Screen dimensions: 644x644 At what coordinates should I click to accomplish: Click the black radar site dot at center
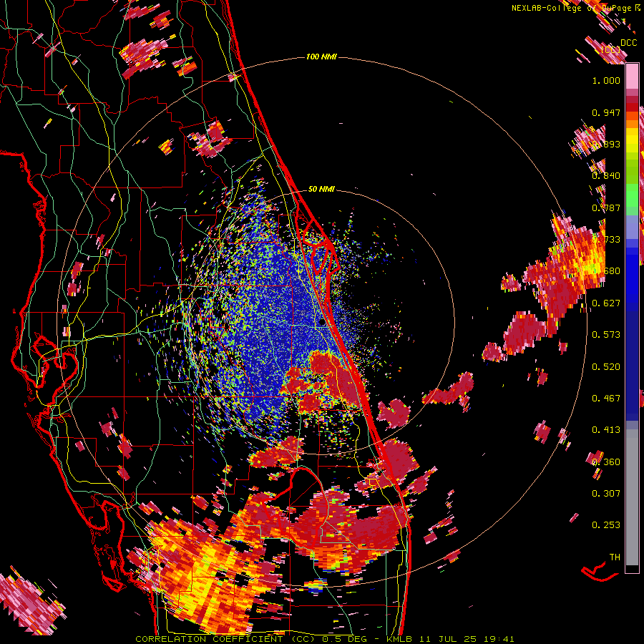322,323
